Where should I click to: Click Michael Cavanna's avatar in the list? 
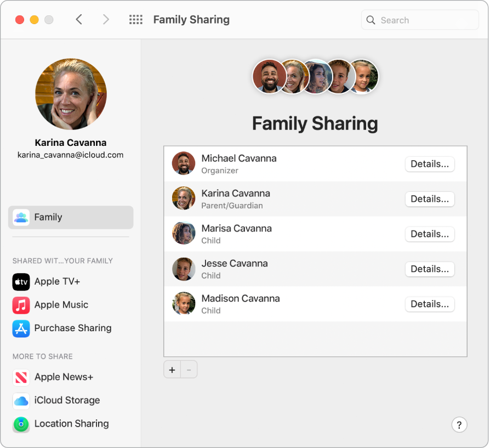coord(184,163)
